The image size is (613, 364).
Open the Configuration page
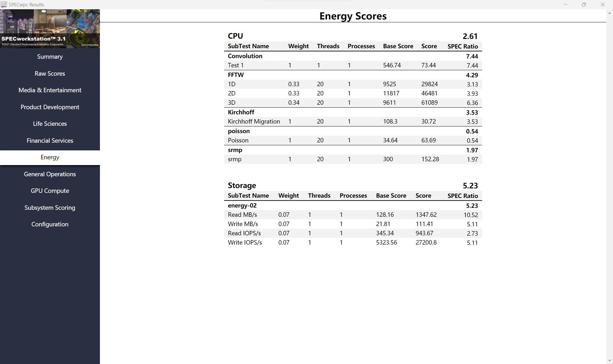point(50,224)
